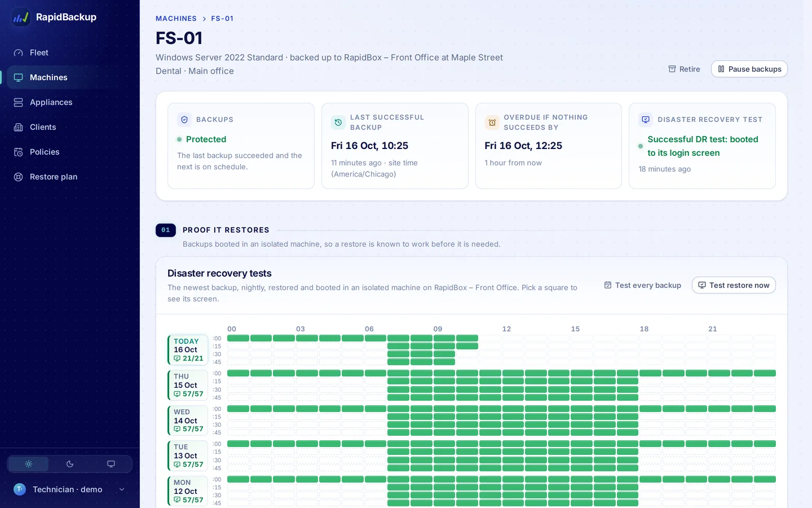This screenshot has width=812, height=508.
Task: Start Test restore now
Action: tap(734, 286)
